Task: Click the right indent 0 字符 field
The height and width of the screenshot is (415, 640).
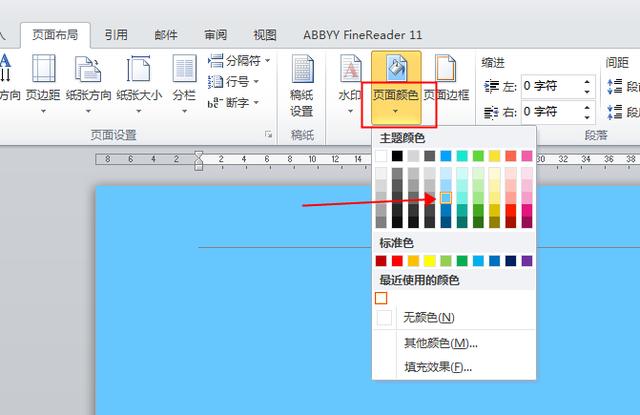Action: coord(551,112)
